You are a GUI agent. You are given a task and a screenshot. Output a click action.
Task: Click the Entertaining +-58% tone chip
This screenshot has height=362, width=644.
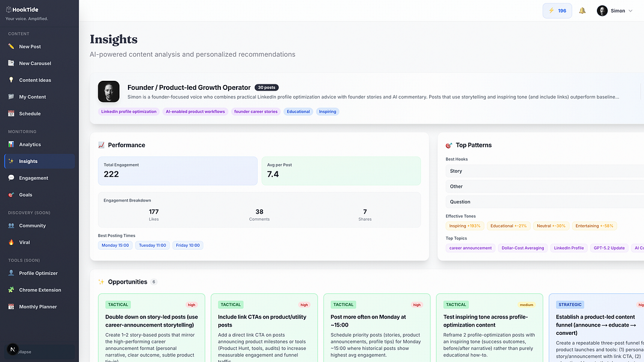pyautogui.click(x=595, y=226)
